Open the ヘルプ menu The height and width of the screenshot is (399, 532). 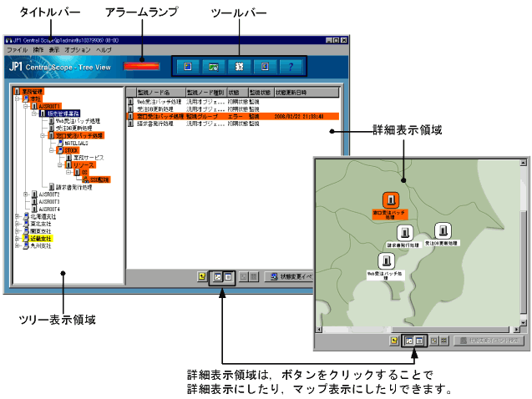(x=104, y=50)
